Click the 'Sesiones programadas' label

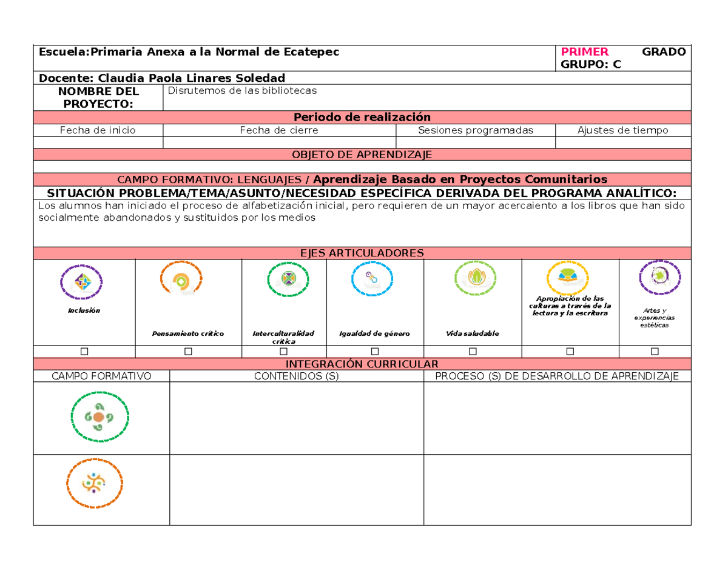(x=476, y=130)
